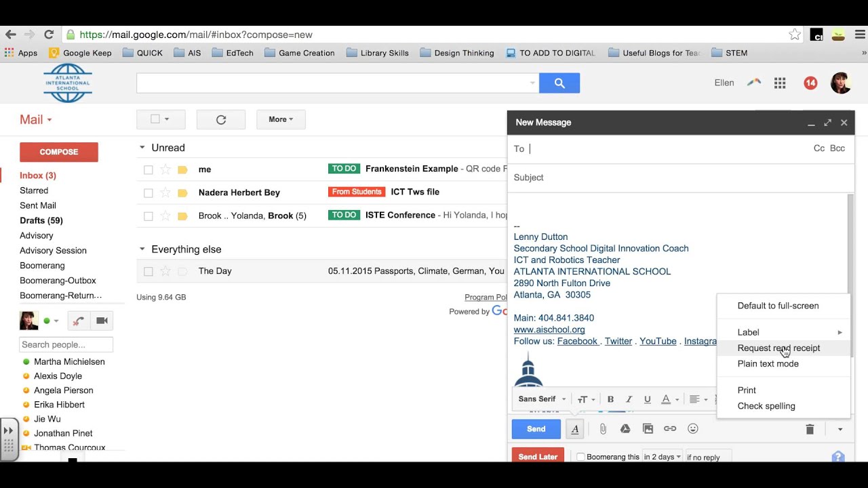Viewport: 868px width, 488px height.
Task: Apply bold formatting
Action: 610,399
